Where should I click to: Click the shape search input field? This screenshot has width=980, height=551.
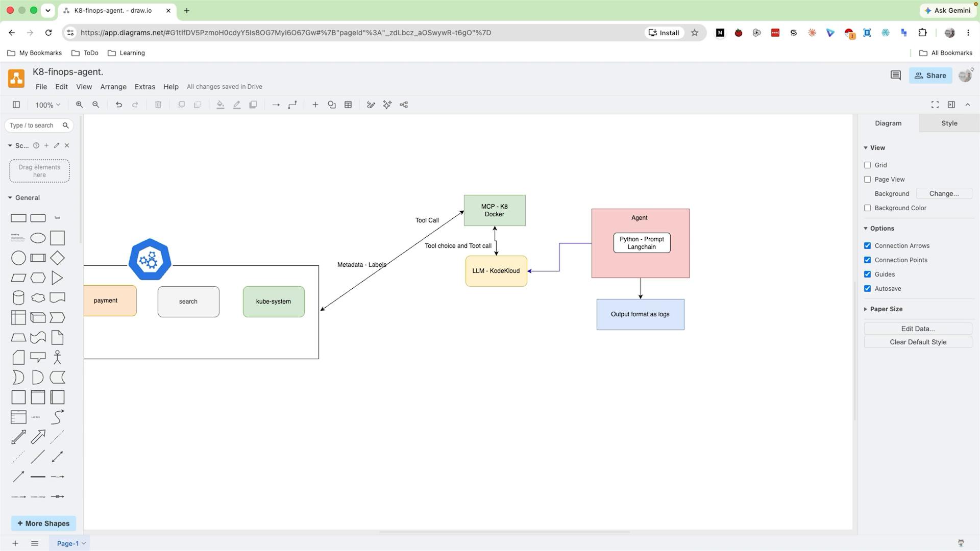[39, 126]
